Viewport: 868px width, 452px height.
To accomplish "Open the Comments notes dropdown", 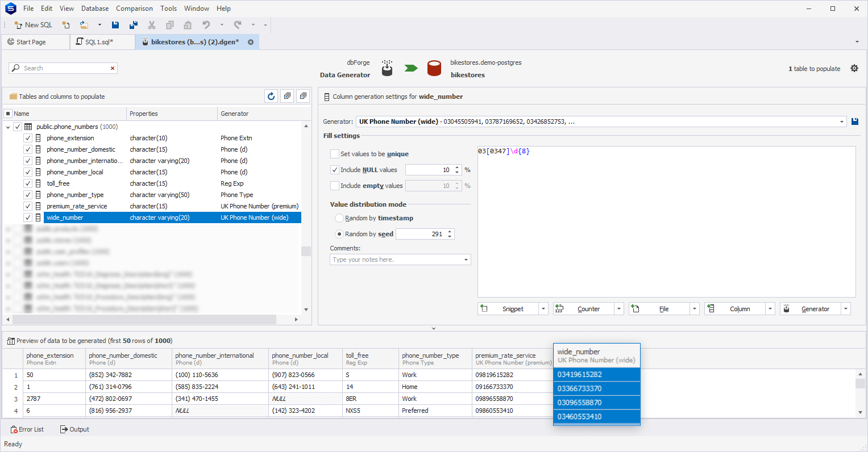I will pos(466,260).
